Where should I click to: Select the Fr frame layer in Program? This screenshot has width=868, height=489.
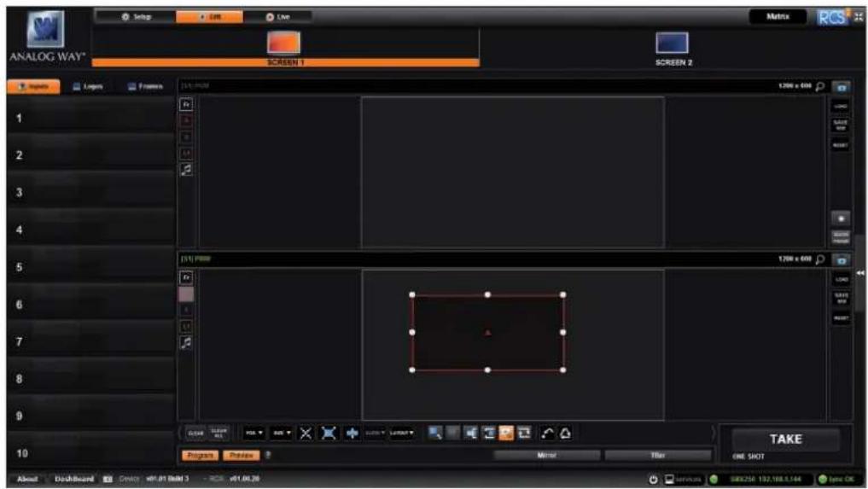click(187, 104)
